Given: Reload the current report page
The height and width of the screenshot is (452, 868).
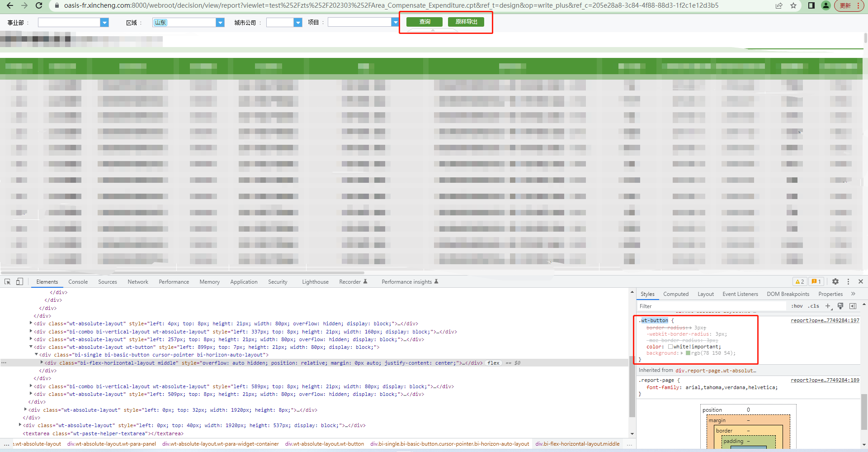Looking at the screenshot, I should pos(39,5).
